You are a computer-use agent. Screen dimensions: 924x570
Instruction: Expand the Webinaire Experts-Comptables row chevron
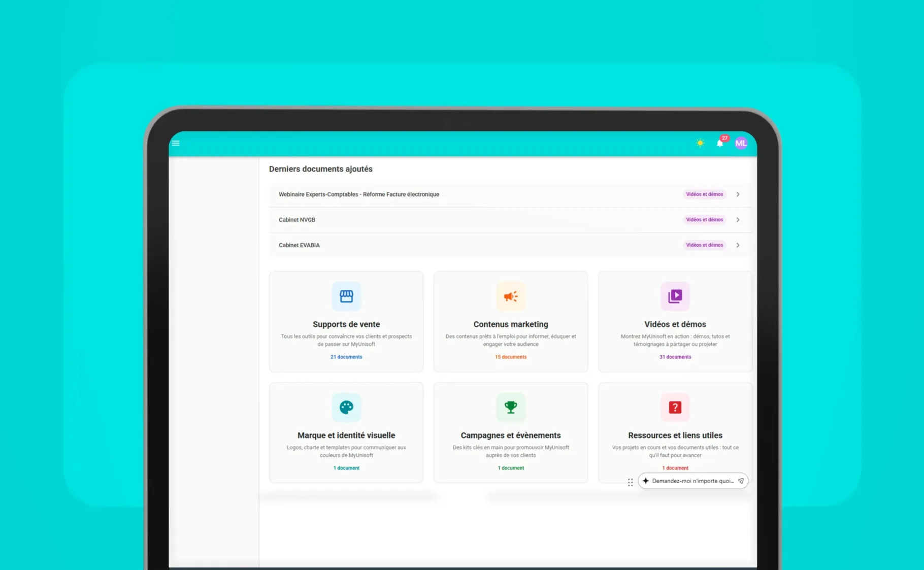pyautogui.click(x=738, y=194)
